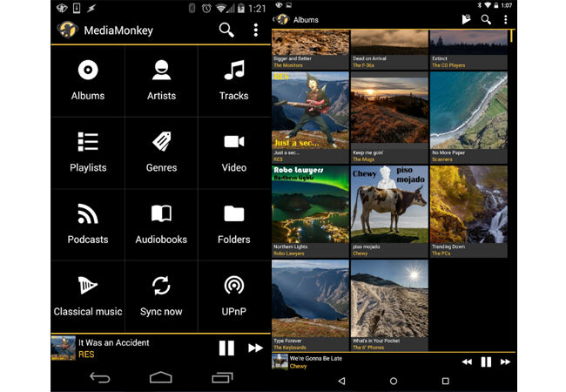Pause 'It Was an Accident' playback

pyautogui.click(x=226, y=348)
